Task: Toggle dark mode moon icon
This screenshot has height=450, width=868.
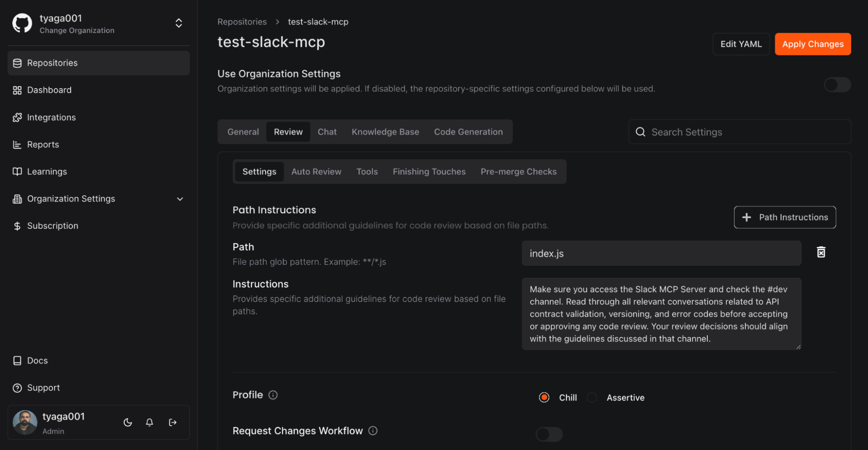Action: pyautogui.click(x=128, y=422)
